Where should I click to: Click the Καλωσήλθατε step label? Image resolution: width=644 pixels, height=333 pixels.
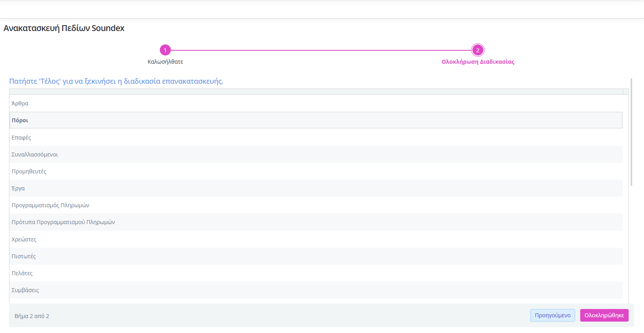[x=165, y=62]
